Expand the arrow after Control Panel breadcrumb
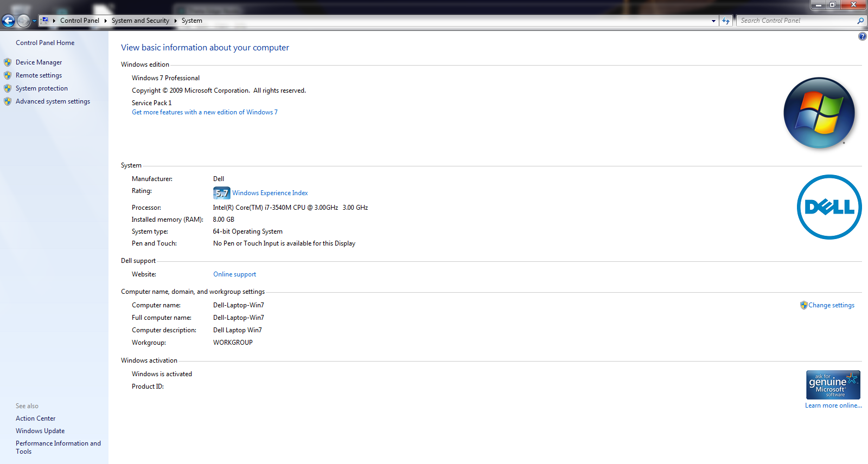Image resolution: width=868 pixels, height=464 pixels. (x=105, y=21)
